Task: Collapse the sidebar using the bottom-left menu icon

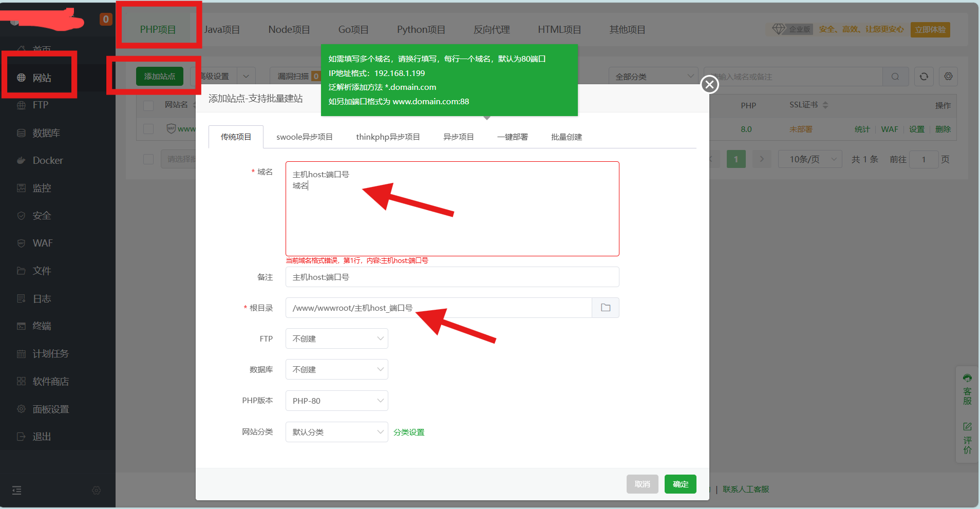Action: point(17,491)
